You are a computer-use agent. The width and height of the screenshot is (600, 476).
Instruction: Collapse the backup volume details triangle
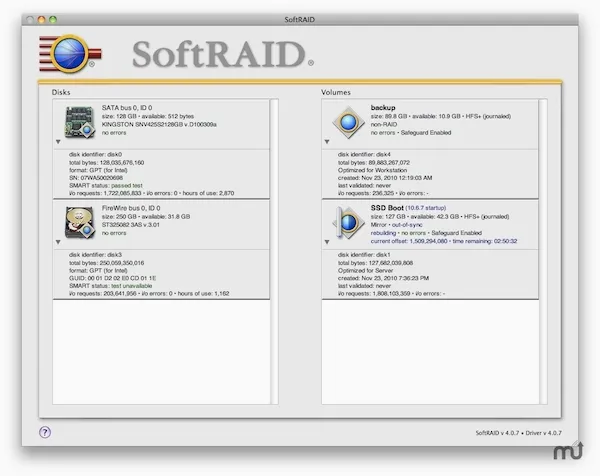327,142
